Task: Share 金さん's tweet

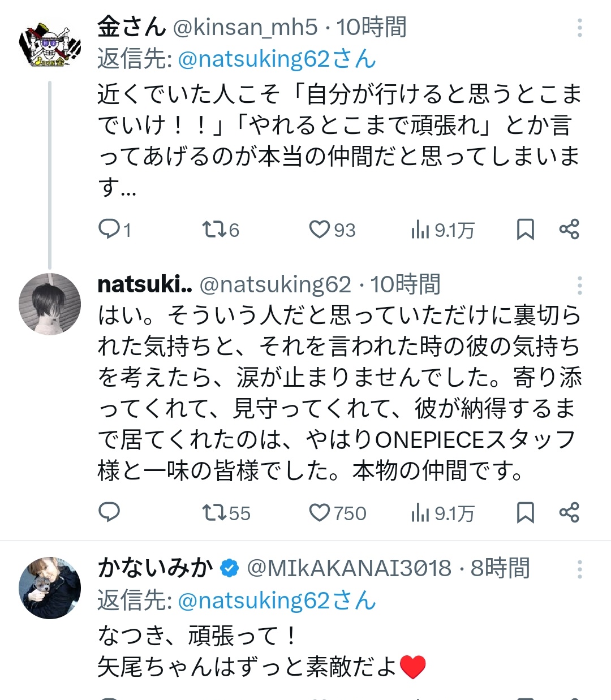Action: (569, 230)
